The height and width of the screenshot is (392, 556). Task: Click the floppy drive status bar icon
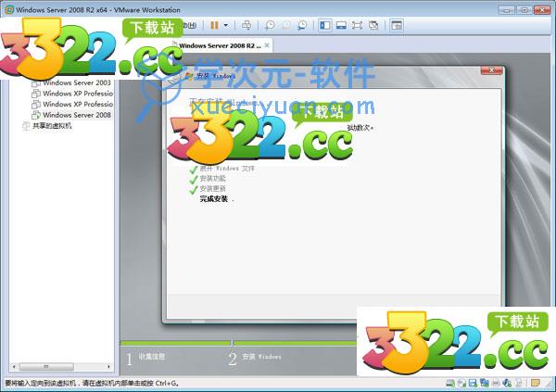473,383
